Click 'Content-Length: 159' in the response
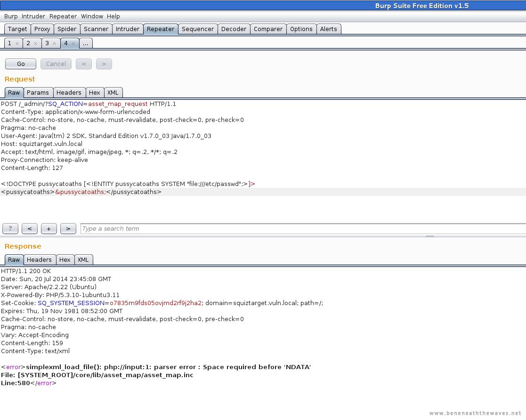Image resolution: width=526 pixels, height=420 pixels. click(32, 343)
